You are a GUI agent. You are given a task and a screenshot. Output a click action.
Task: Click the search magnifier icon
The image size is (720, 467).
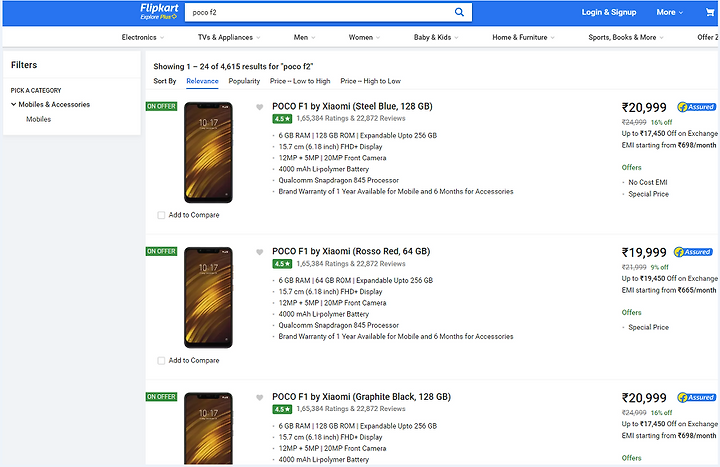click(x=459, y=12)
